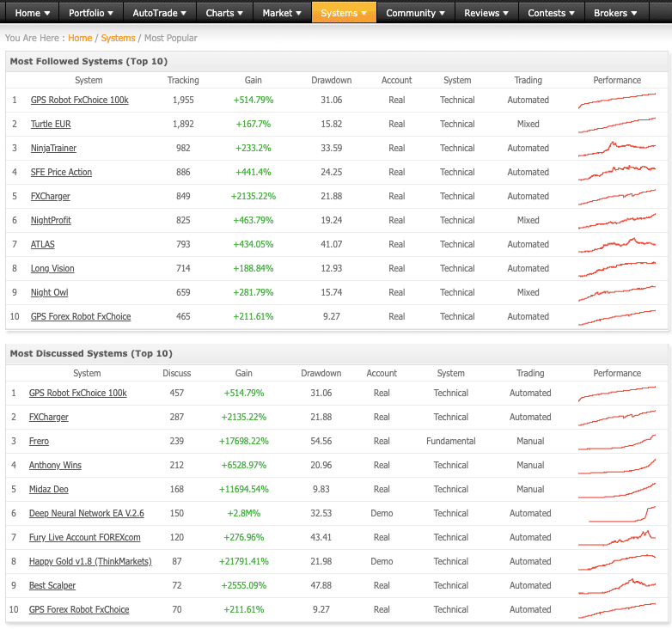Expand the Contests menu
The width and height of the screenshot is (672, 629).
click(551, 13)
